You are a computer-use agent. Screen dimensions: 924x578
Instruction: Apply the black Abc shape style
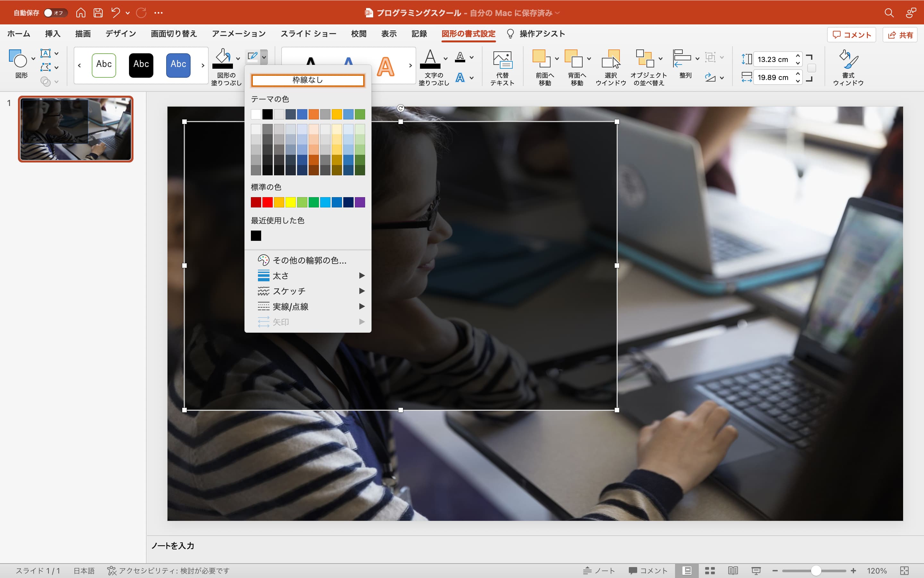141,65
